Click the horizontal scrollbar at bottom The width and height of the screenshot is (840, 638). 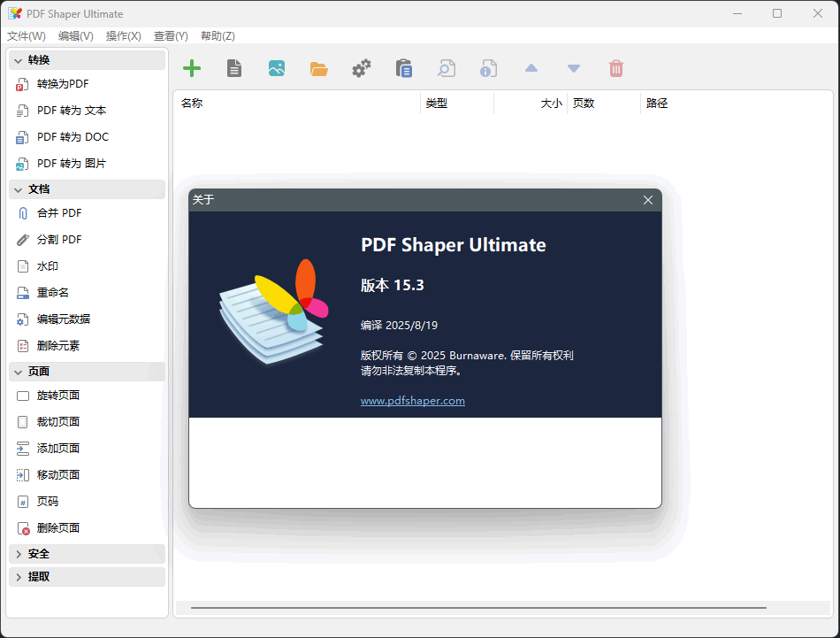point(477,608)
